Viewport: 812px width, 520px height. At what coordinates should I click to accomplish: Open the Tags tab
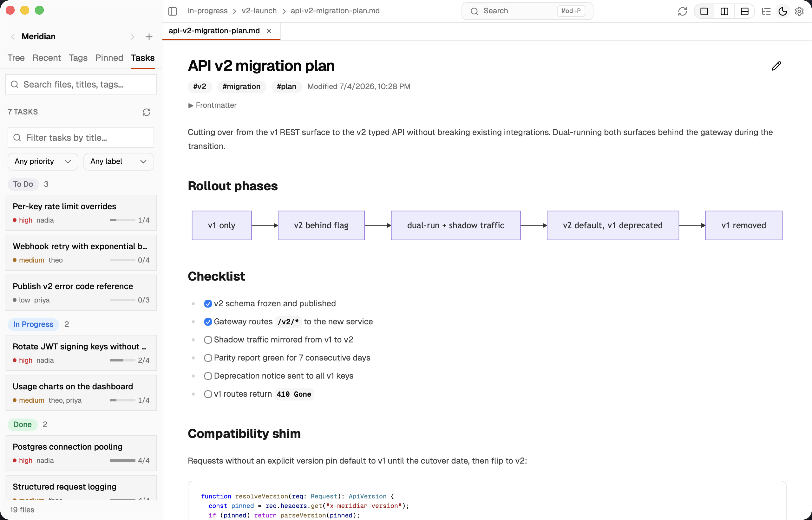tap(78, 58)
